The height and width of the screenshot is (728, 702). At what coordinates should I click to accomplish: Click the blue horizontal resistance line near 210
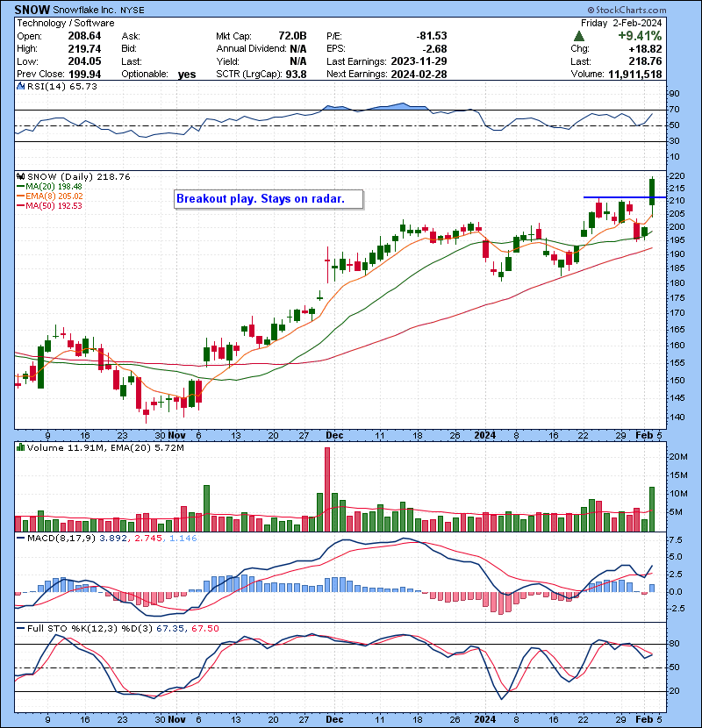click(x=625, y=197)
